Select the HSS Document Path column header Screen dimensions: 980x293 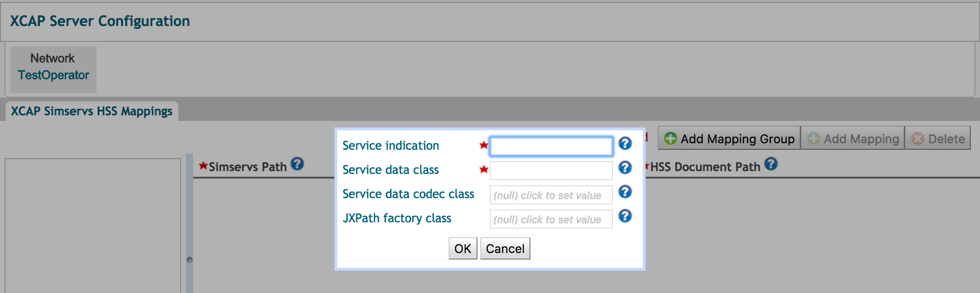705,167
